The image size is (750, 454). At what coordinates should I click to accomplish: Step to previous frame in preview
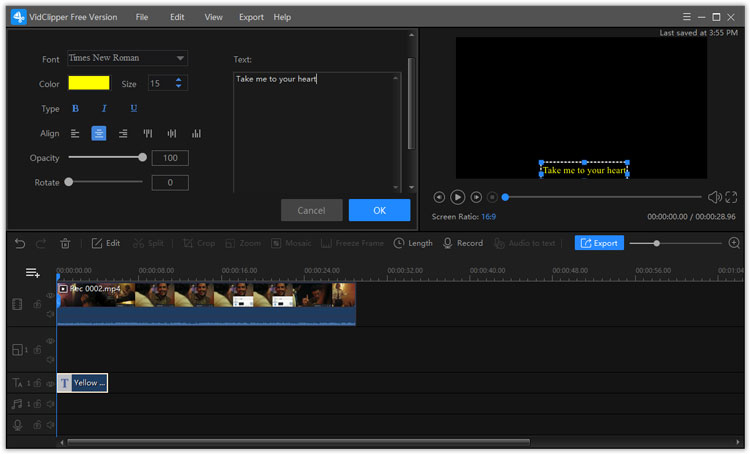pyautogui.click(x=439, y=197)
